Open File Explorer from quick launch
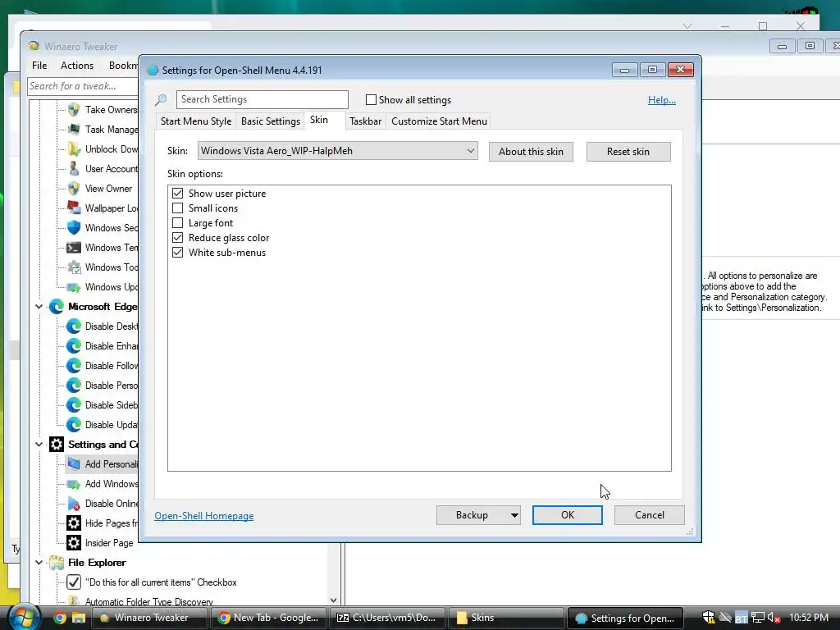The height and width of the screenshot is (630, 840). [79, 619]
